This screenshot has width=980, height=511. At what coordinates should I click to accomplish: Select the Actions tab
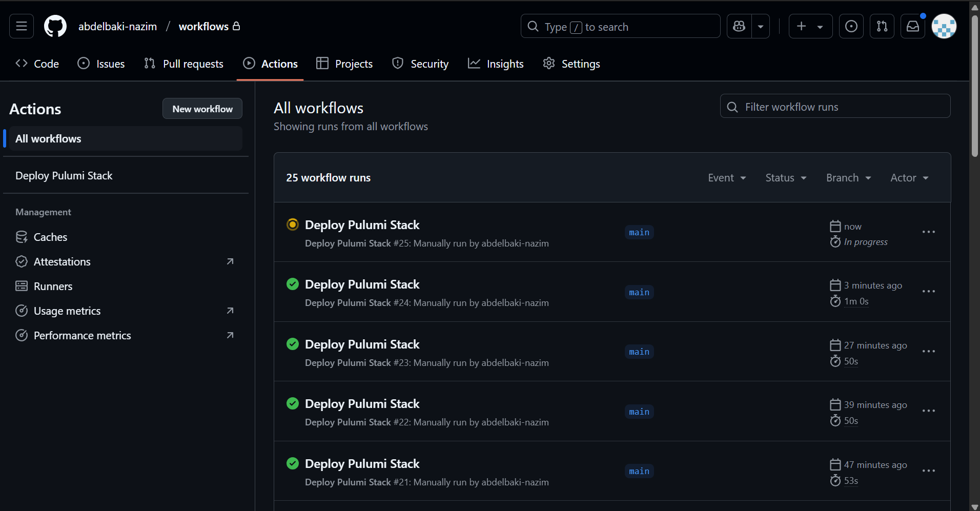pos(270,64)
